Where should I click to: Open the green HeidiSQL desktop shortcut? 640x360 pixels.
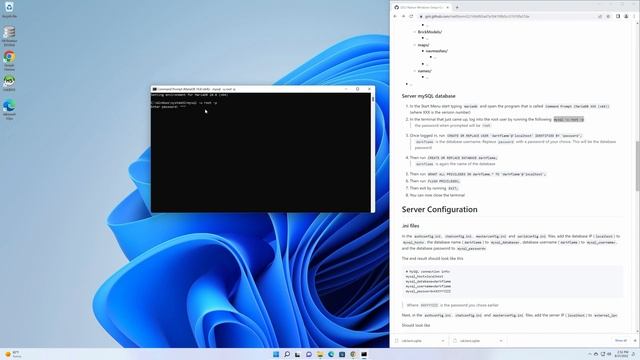(x=9, y=83)
